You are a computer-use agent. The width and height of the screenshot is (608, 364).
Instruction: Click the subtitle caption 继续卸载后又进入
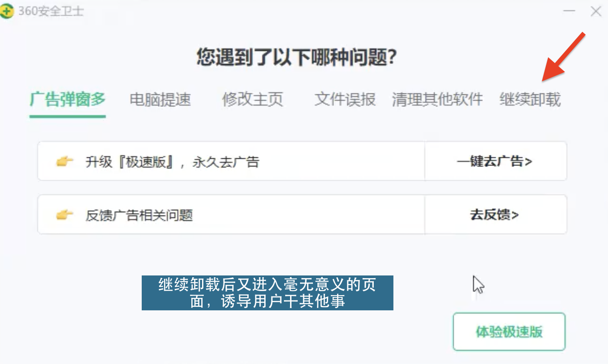click(x=267, y=293)
